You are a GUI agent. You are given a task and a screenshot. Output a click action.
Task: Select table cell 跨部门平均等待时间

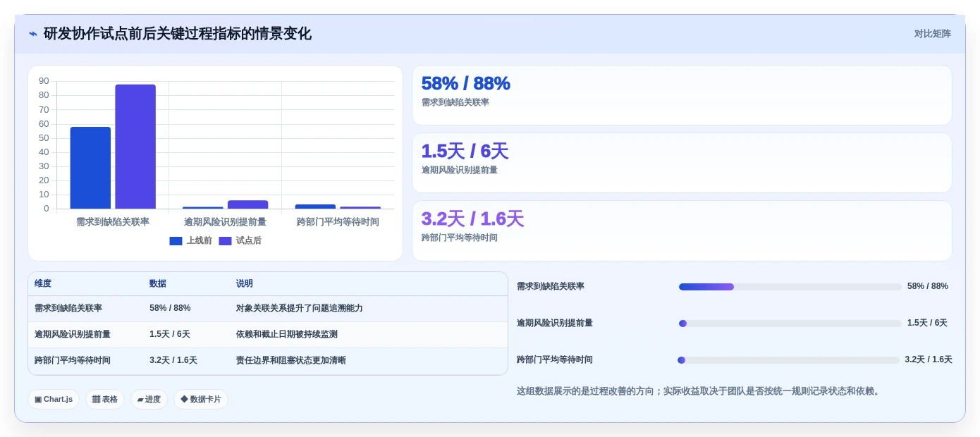[73, 360]
